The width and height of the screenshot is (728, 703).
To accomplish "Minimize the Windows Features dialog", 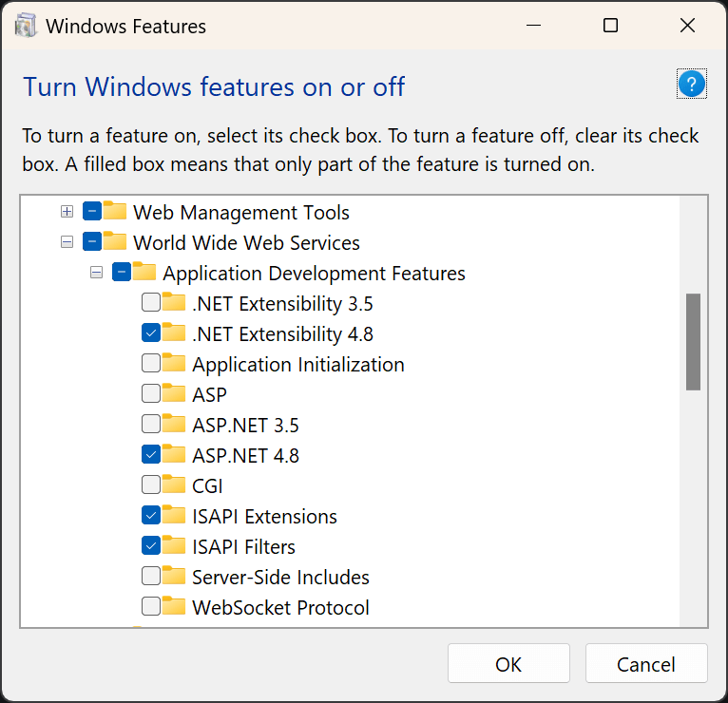I will pyautogui.click(x=533, y=25).
